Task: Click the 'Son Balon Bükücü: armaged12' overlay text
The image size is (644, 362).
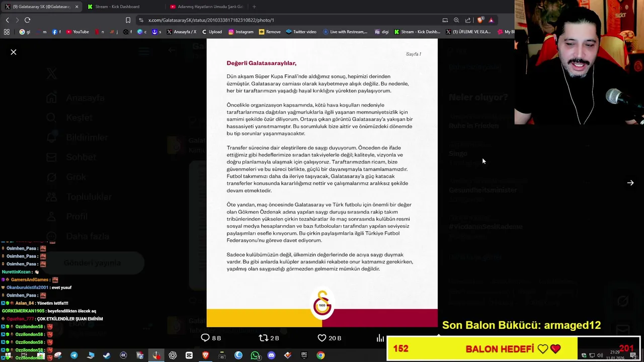Action: (x=521, y=325)
